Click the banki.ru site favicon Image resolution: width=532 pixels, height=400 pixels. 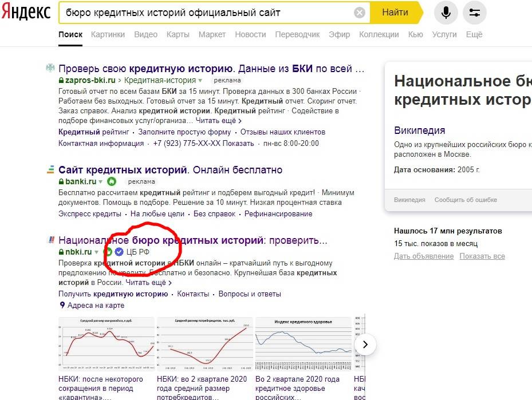tap(50, 169)
